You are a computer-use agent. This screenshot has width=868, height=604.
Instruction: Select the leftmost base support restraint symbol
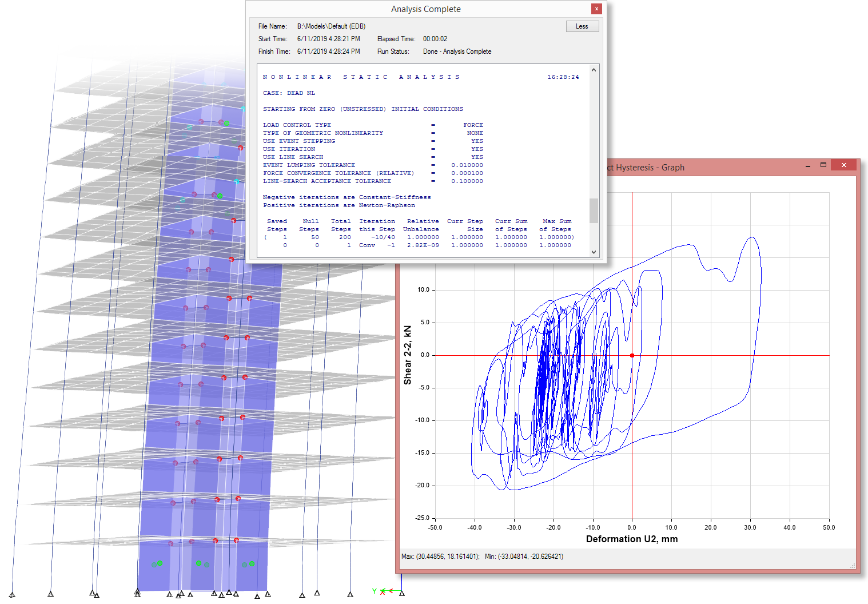pos(12,595)
